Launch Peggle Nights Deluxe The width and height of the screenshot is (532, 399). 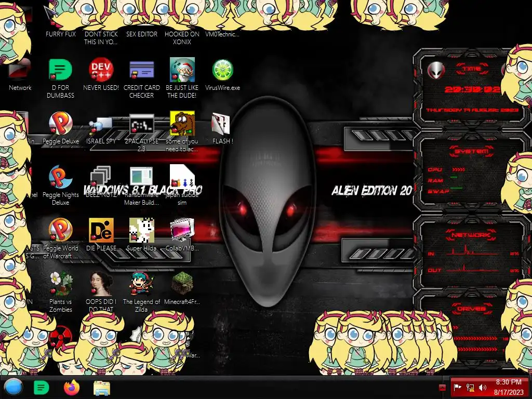(x=60, y=177)
